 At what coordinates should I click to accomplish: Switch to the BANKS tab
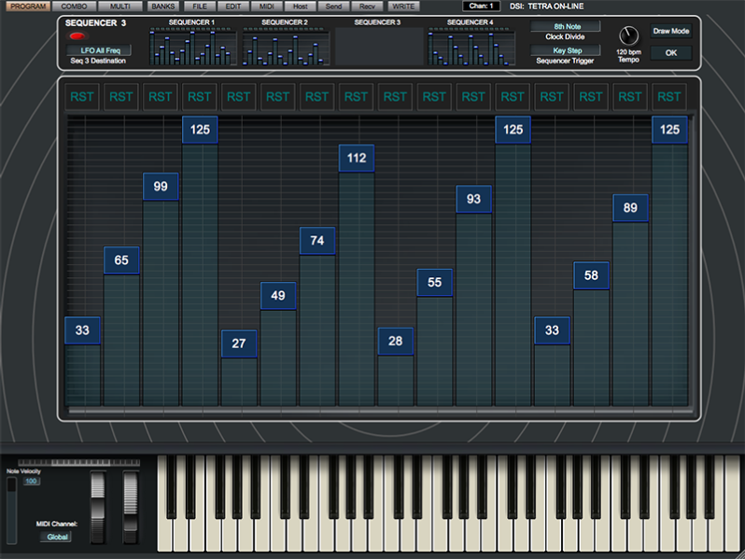tap(162, 7)
